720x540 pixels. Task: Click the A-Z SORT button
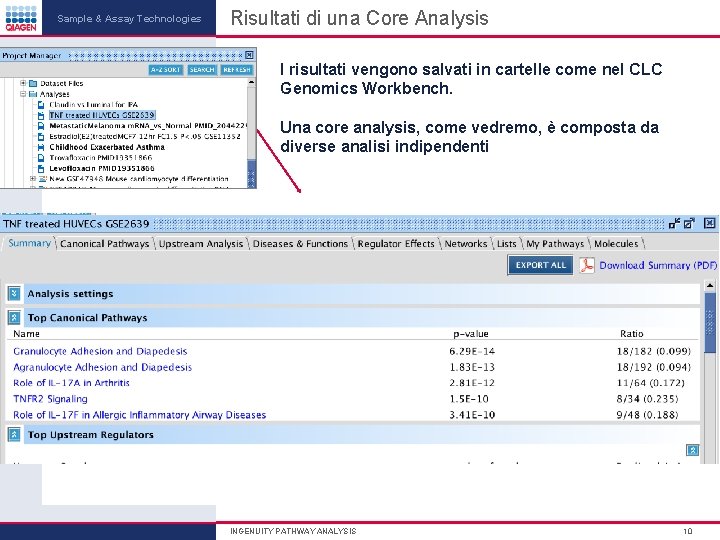166,70
